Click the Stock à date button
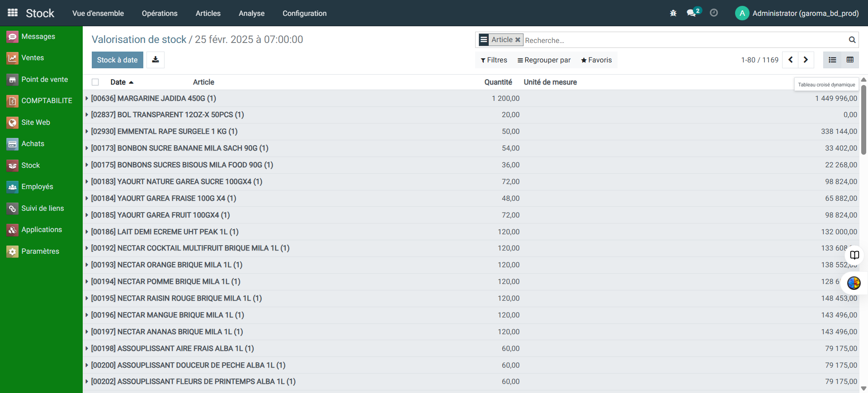Viewport: 868px width, 393px height. tap(117, 60)
